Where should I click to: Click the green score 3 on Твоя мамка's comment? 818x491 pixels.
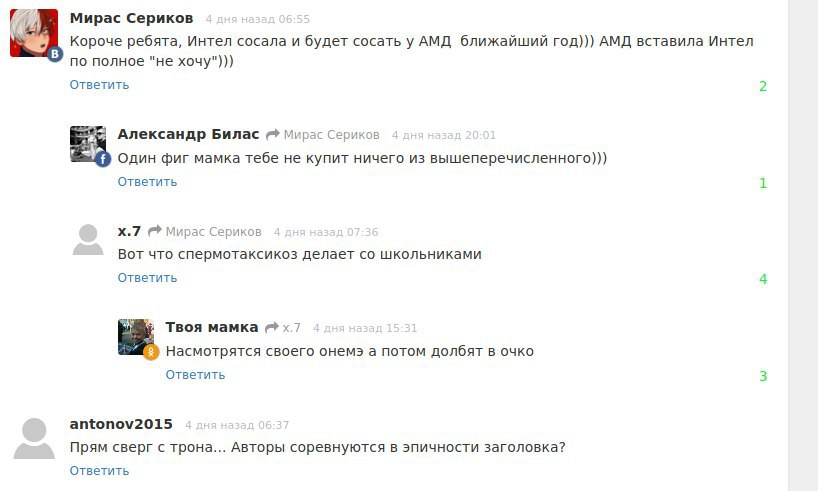[x=763, y=376]
